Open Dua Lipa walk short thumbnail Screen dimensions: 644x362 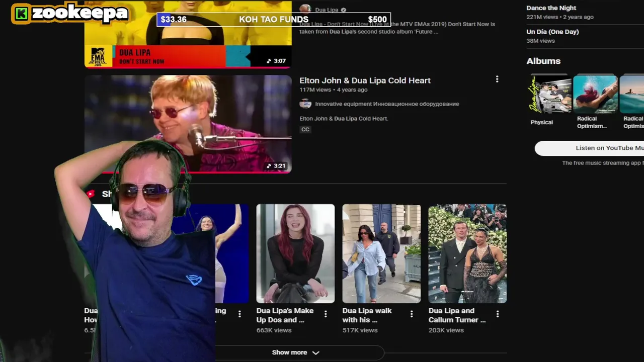(381, 253)
